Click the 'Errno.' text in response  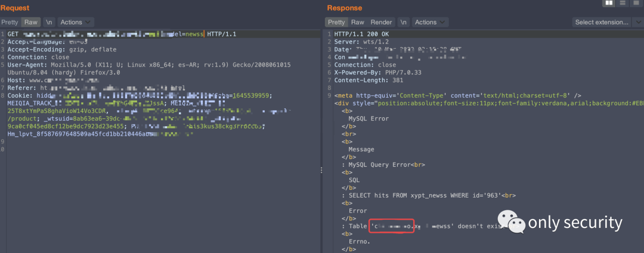360,242
